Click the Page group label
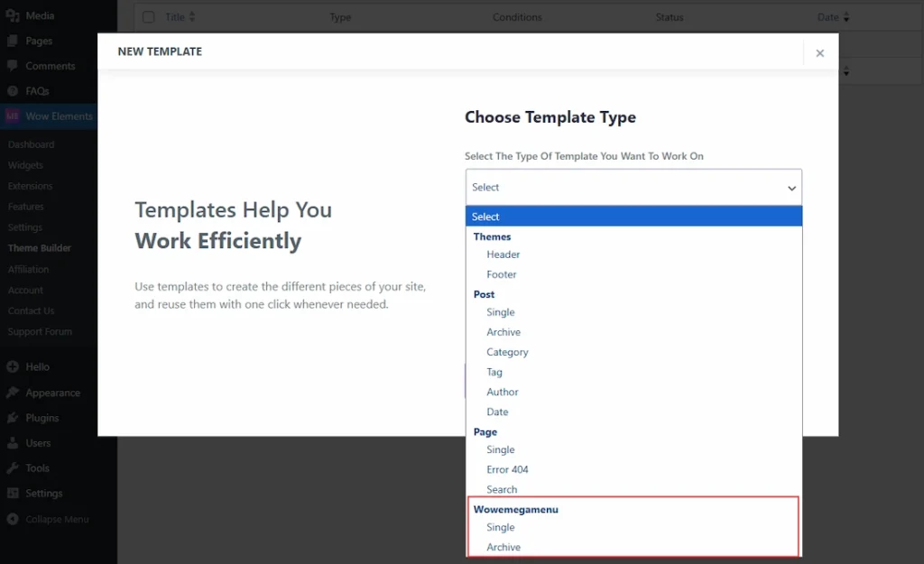 [485, 432]
